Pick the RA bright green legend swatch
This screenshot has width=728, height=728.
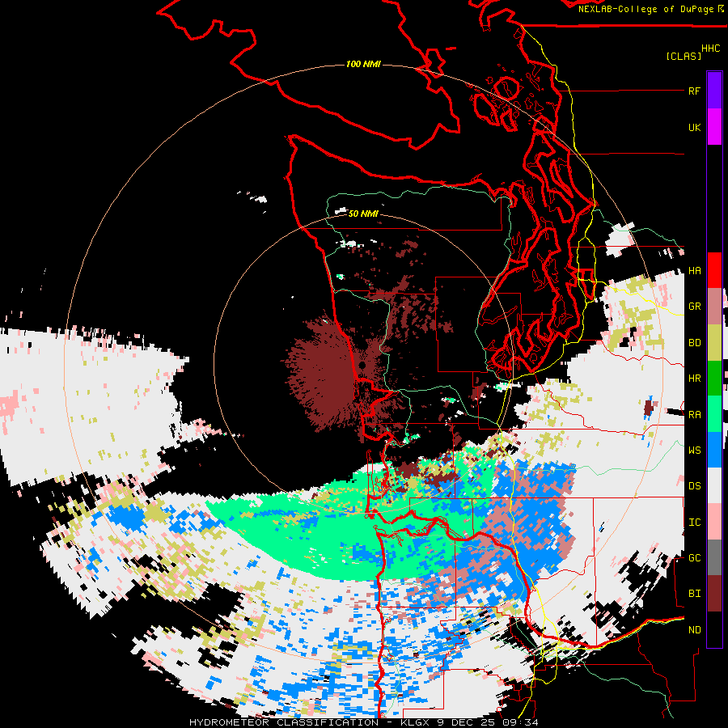tap(714, 414)
